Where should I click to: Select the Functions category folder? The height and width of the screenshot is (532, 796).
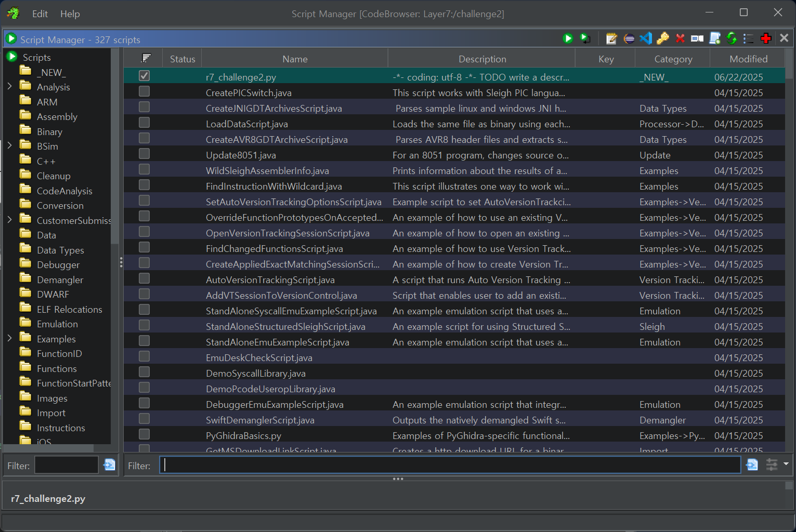tap(48, 368)
